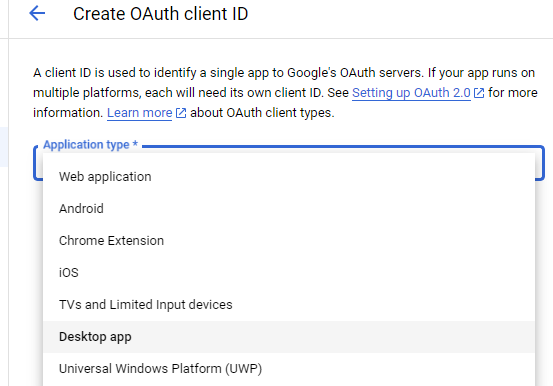Click the Create OAuth client ID heading
Screen dimensions: 553x386
pos(161,14)
